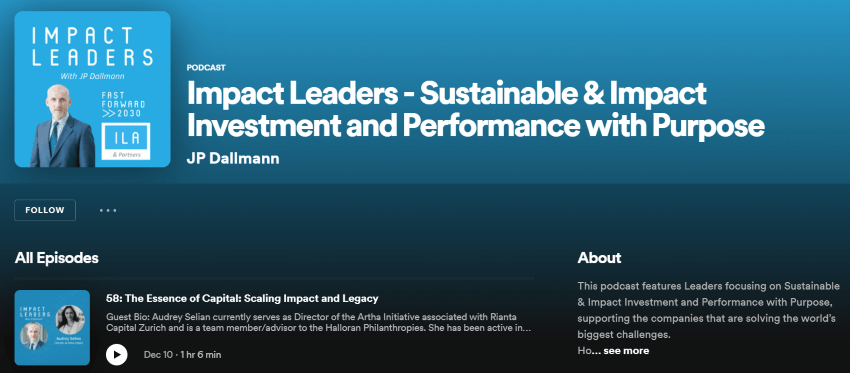
Task: Open the three-dot more options menu
Action: click(108, 210)
